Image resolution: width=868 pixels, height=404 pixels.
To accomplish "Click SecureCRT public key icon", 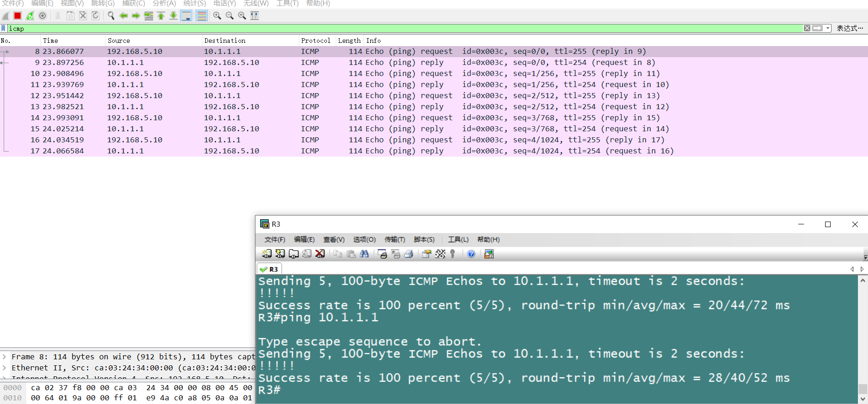I will [452, 254].
